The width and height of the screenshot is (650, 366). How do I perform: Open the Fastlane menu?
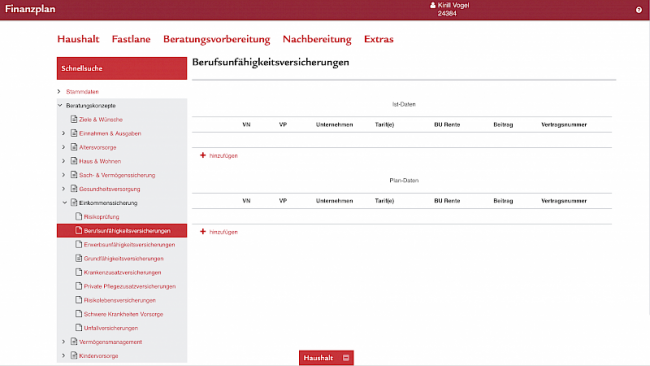(x=131, y=39)
